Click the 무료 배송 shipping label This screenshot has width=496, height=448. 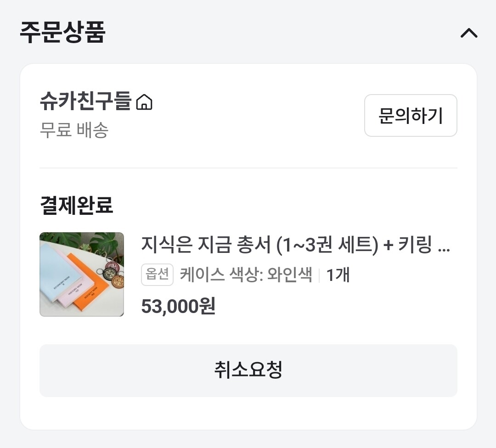click(74, 130)
